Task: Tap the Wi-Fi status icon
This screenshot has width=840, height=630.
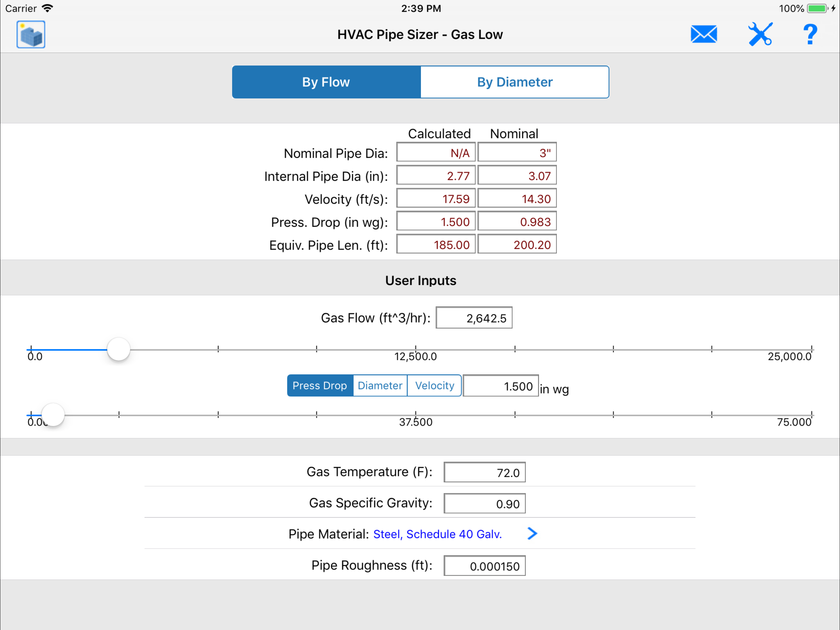Action: tap(48, 8)
